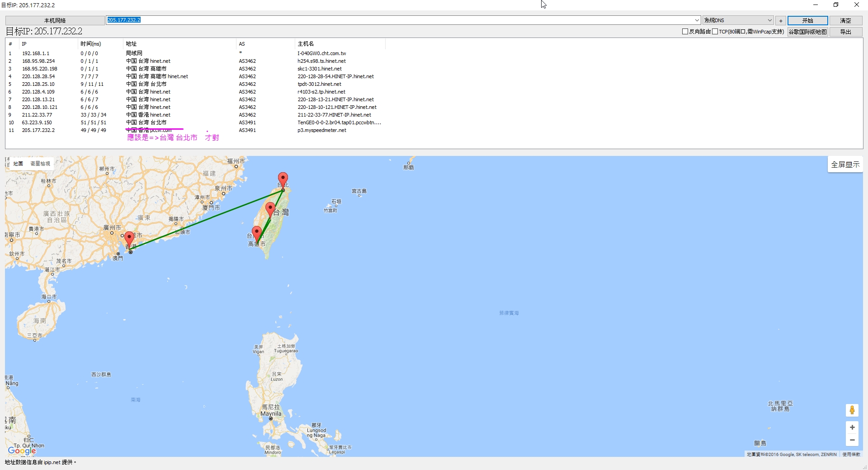Click the 时间(ms) column header
Screen dimensions: 868x470
point(100,44)
